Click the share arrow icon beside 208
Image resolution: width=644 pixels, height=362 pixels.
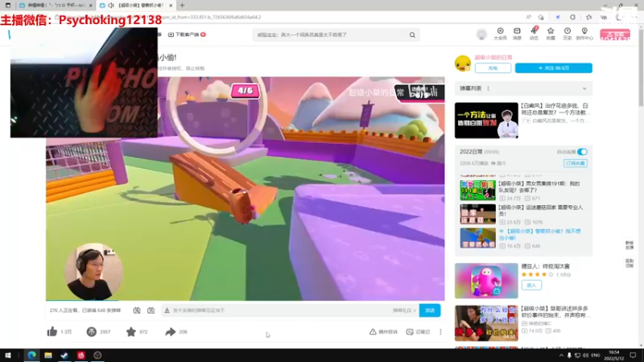[171, 331]
